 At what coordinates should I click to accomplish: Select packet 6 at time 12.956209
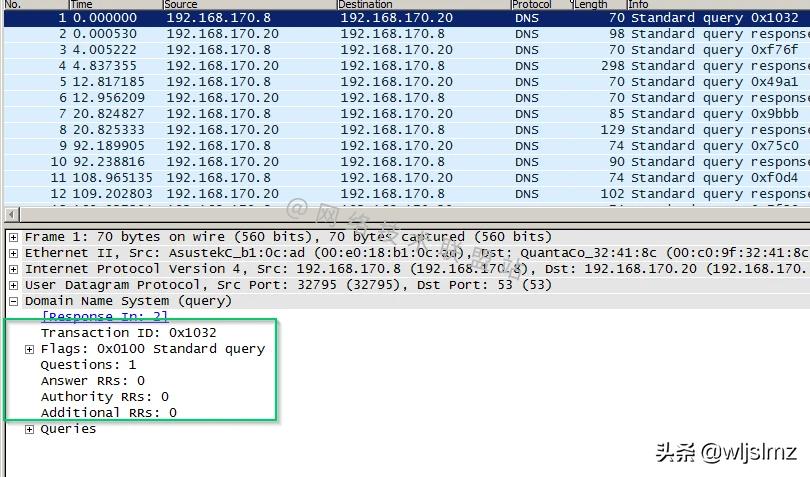click(407, 98)
